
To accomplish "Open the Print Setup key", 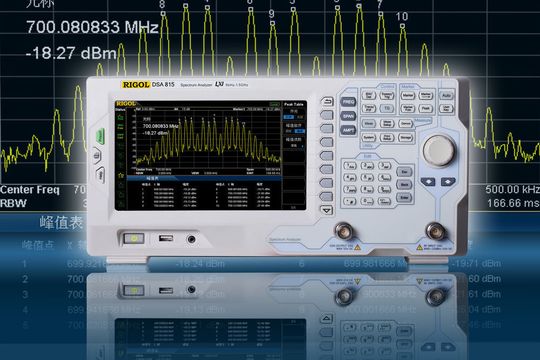I will click(387, 137).
